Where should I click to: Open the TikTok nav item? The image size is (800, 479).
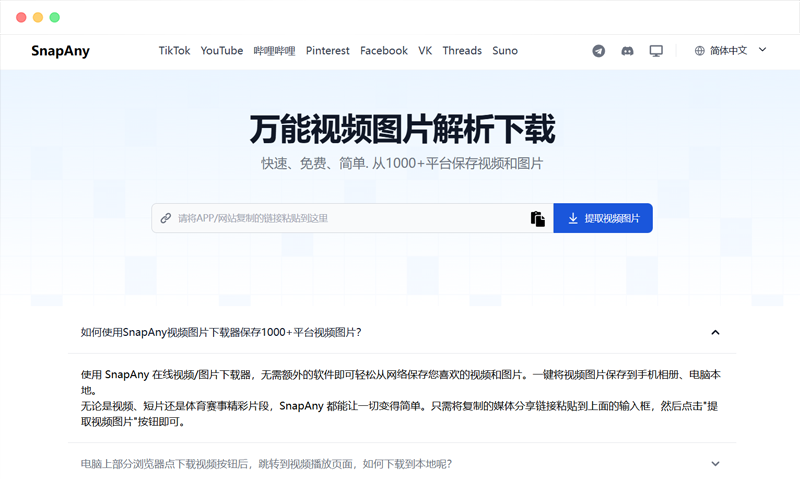pyautogui.click(x=174, y=51)
